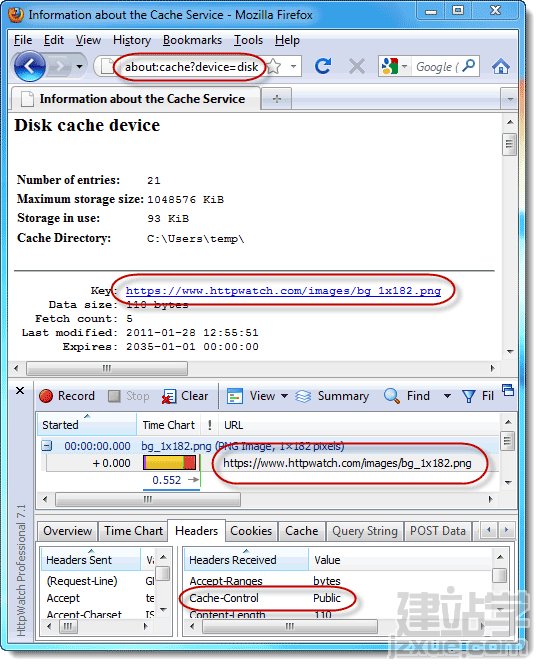Open the File menu
The width and height of the screenshot is (541, 666).
pyautogui.click(x=23, y=40)
